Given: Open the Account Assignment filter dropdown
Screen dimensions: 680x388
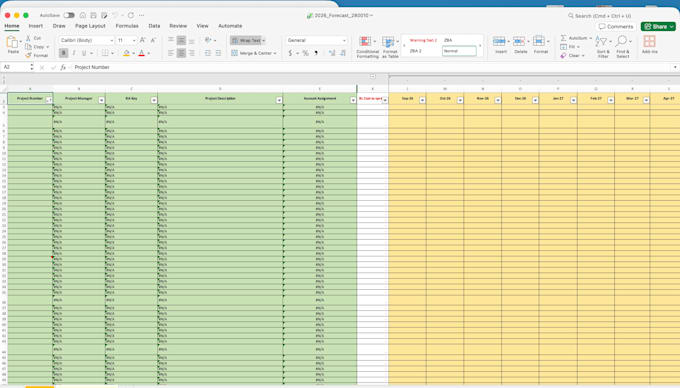Looking at the screenshot, I should click(353, 100).
